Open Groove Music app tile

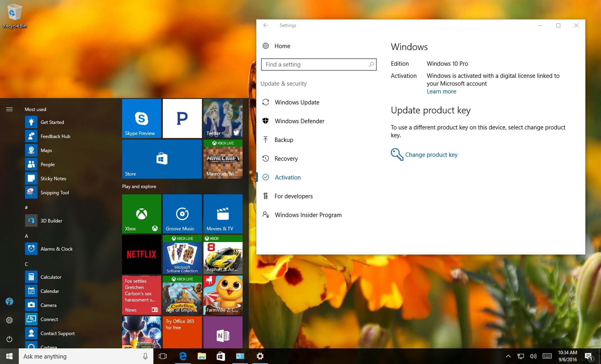point(181,212)
